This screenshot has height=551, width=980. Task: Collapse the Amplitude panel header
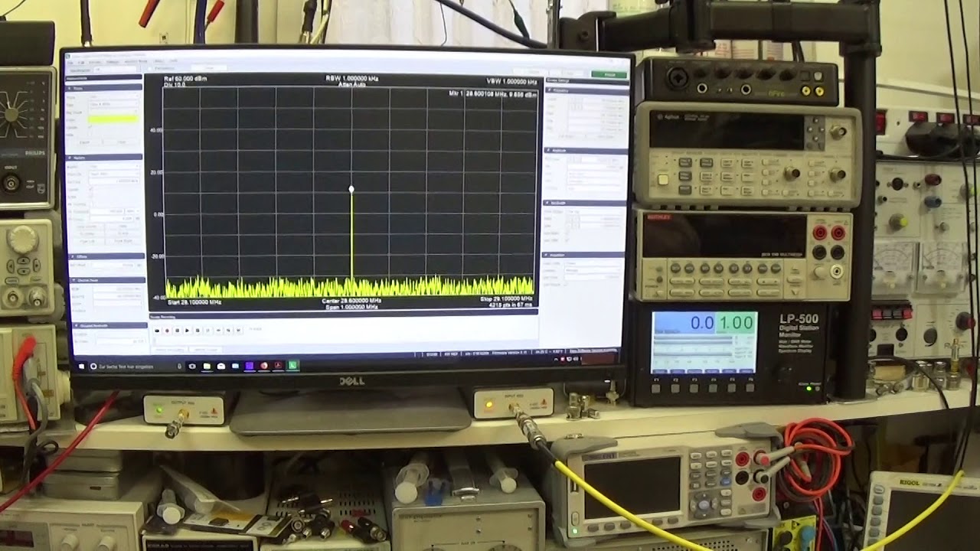click(x=586, y=150)
